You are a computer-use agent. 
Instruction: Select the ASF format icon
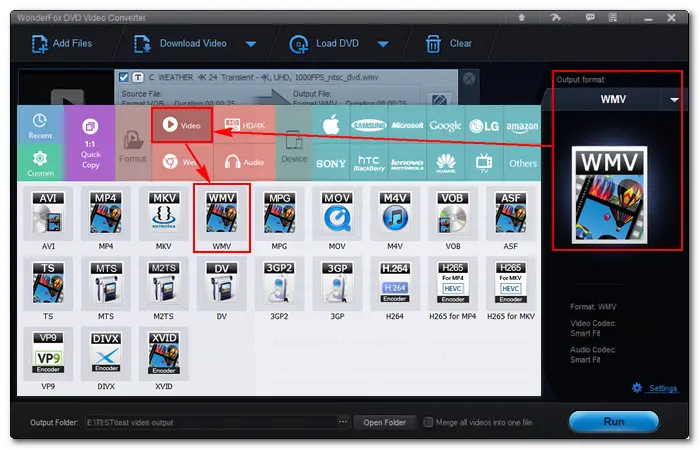pyautogui.click(x=511, y=213)
